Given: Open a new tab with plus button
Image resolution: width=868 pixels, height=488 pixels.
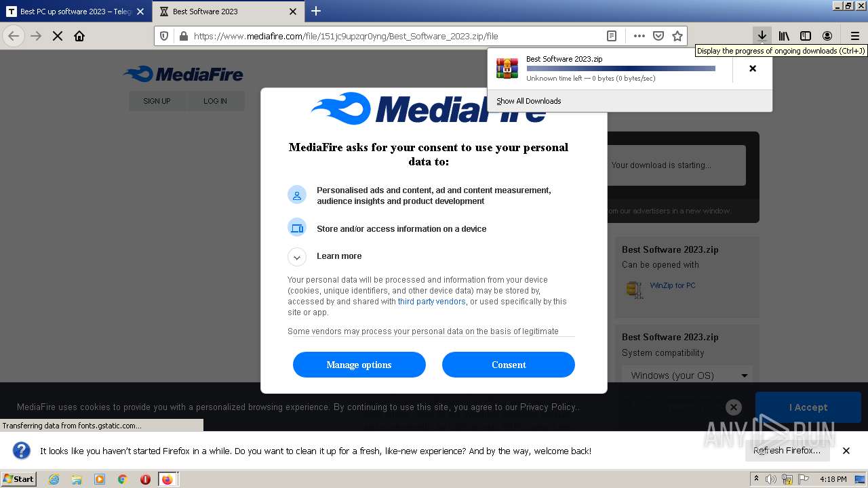Looking at the screenshot, I should pyautogui.click(x=316, y=11).
